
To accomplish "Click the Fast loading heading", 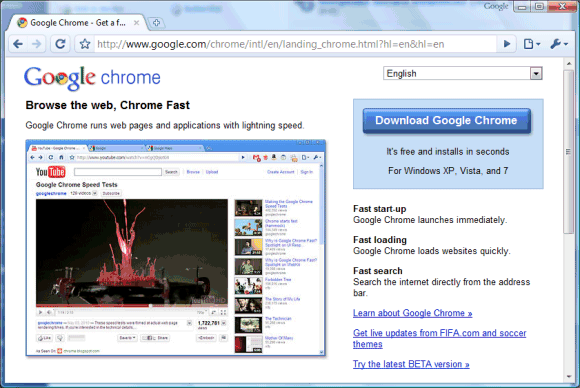I will pyautogui.click(x=380, y=240).
